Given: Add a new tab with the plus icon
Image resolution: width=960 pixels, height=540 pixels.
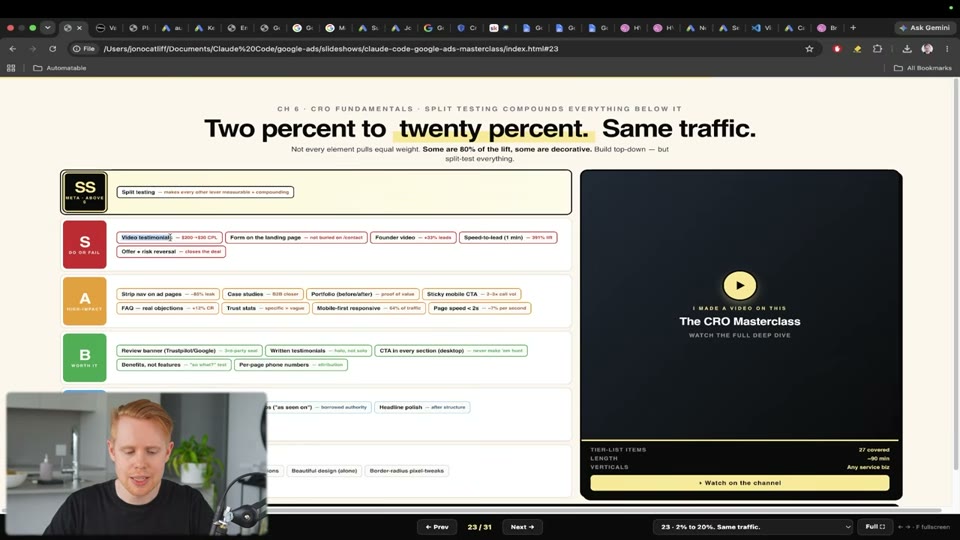Looking at the screenshot, I should tap(853, 28).
